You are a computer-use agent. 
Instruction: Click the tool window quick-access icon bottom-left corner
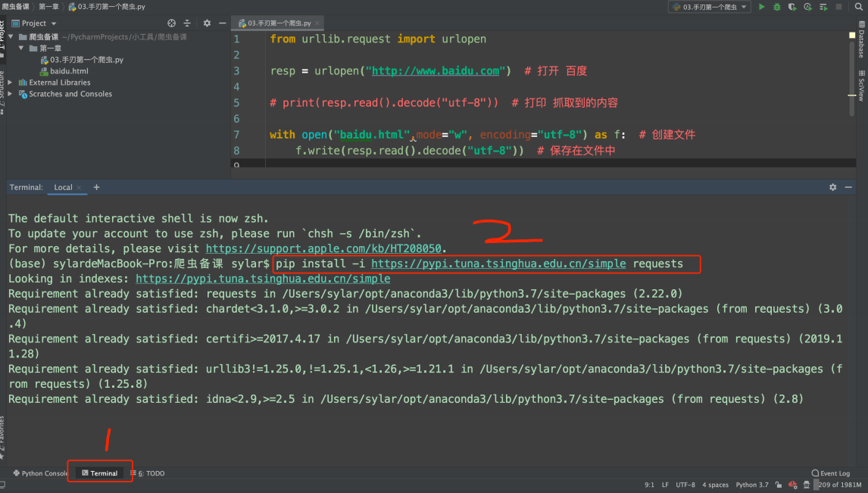coord(3,485)
